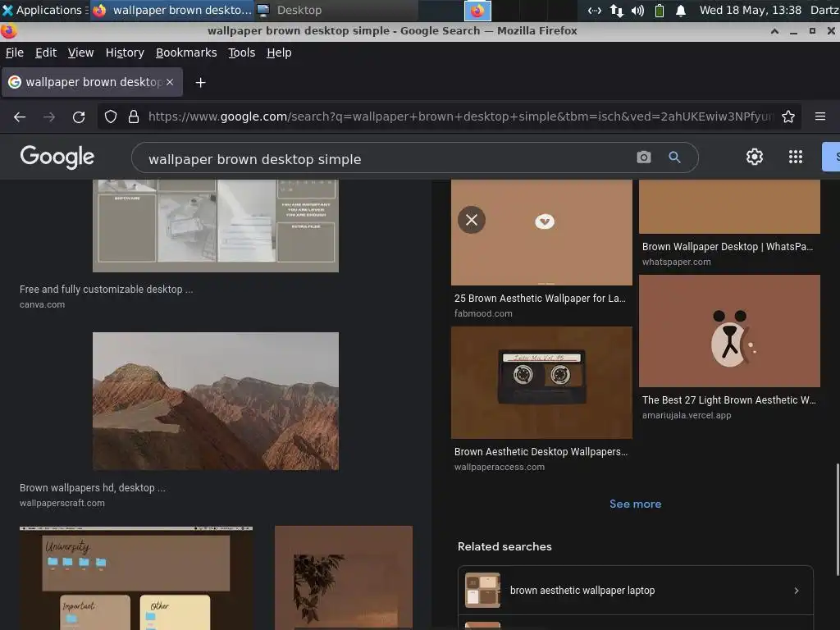Click the wallpaperscraft.com source text
The height and width of the screenshot is (630, 840).
tap(62, 503)
